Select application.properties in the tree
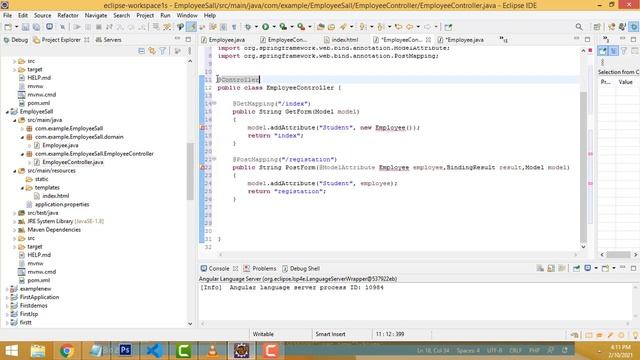This screenshot has height=360, width=640. (62, 204)
